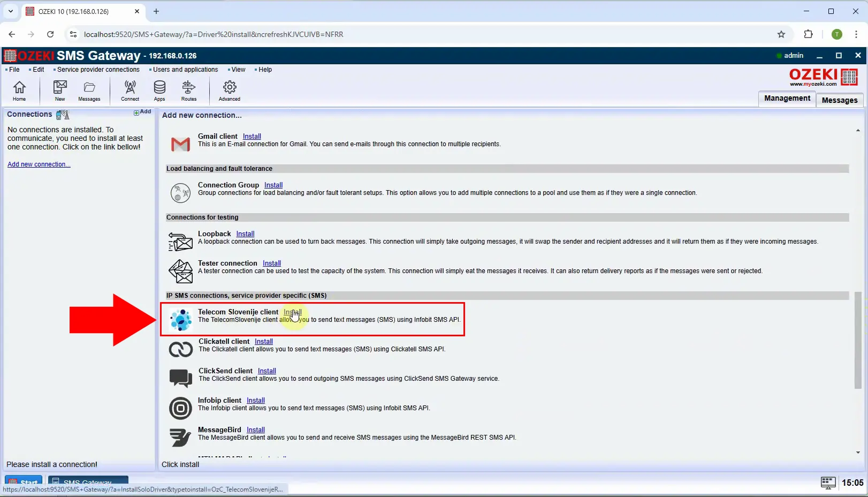Open the Advanced gear toolbar icon
Viewport: 868px width, 497px height.
pos(230,90)
